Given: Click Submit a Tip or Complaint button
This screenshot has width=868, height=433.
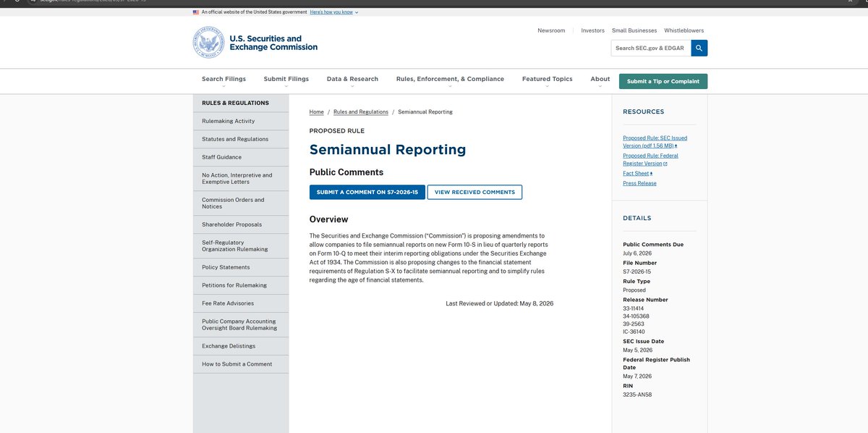Looking at the screenshot, I should point(663,81).
